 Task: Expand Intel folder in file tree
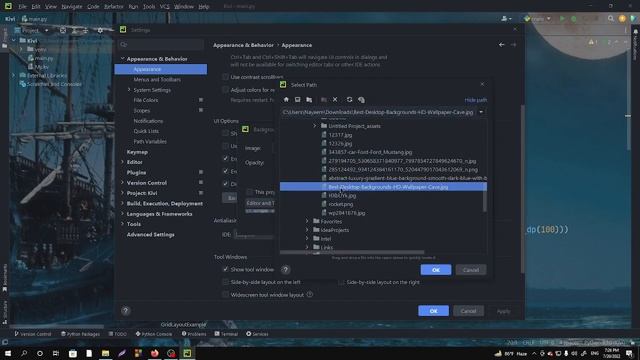coord(307,238)
